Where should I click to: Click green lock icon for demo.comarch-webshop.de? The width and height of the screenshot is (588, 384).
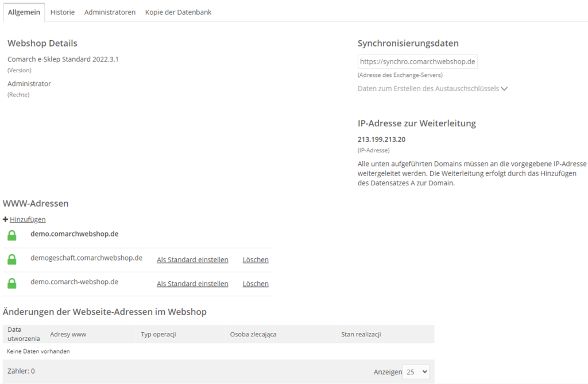click(x=12, y=283)
